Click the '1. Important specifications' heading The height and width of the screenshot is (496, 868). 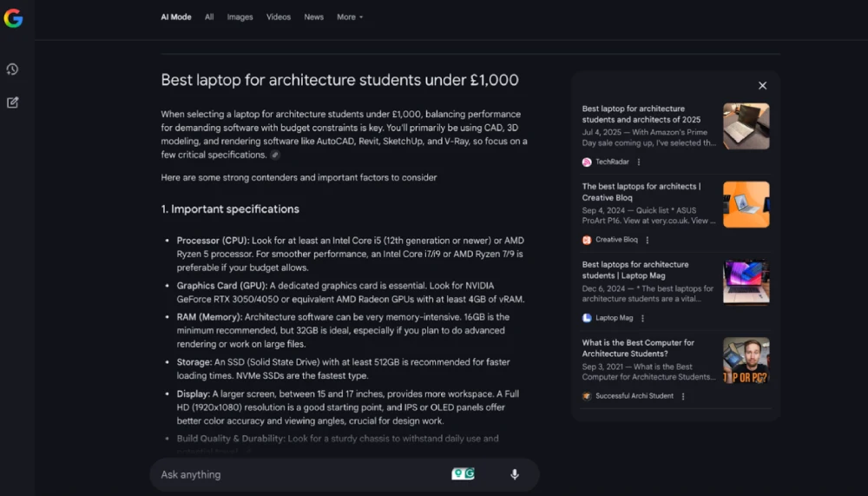[230, 209]
